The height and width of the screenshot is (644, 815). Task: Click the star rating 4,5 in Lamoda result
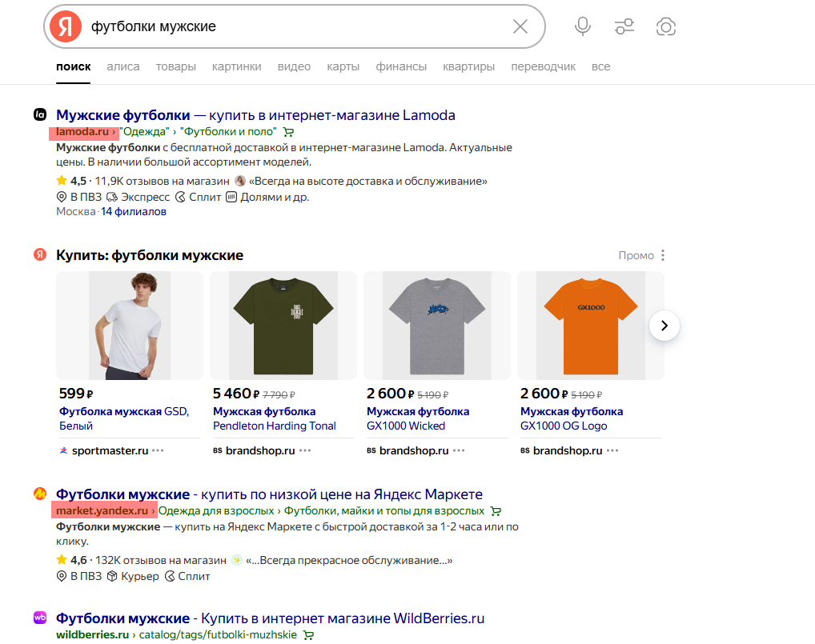click(x=71, y=181)
